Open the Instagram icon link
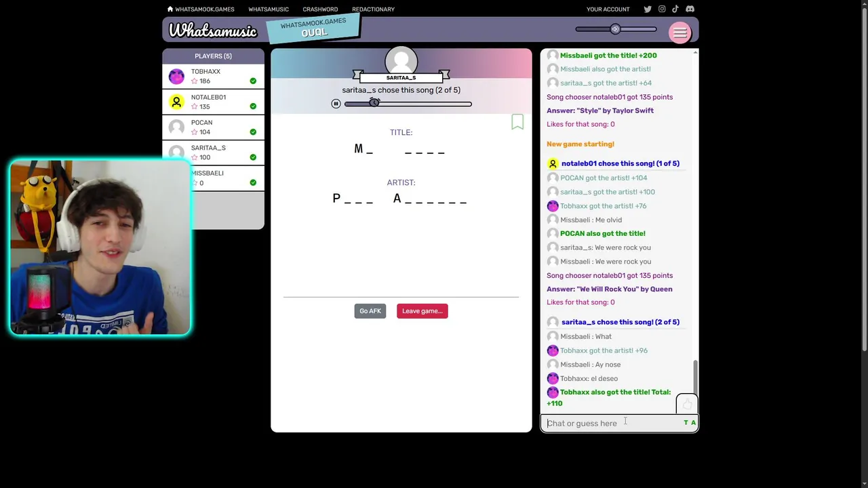 tap(662, 9)
